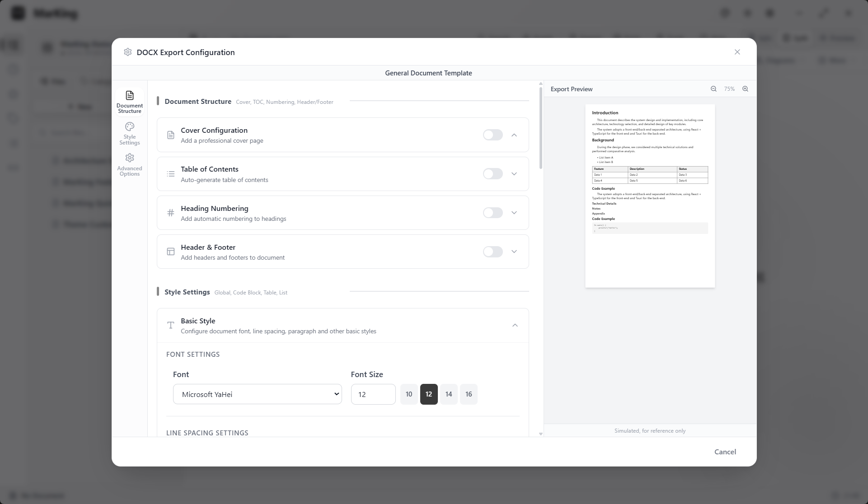
Task: Select font size 16
Action: (x=469, y=394)
